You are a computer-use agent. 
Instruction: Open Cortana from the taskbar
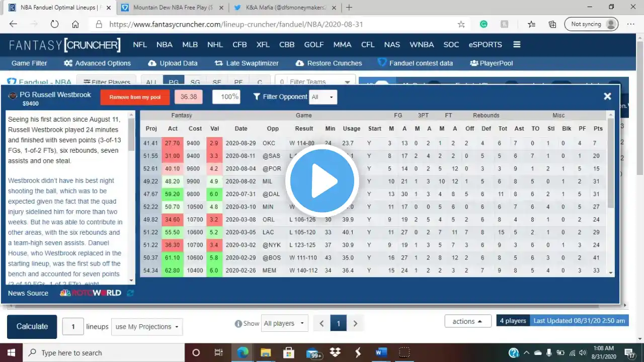tap(196, 352)
